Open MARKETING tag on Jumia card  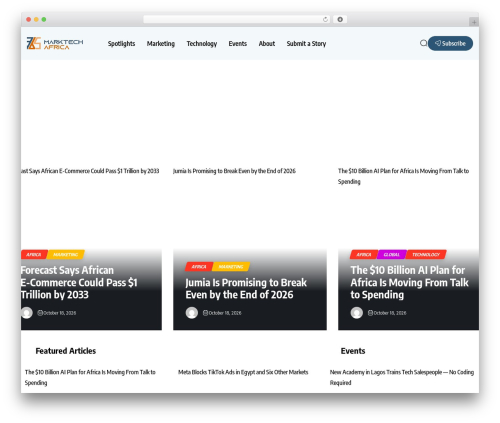pos(231,267)
